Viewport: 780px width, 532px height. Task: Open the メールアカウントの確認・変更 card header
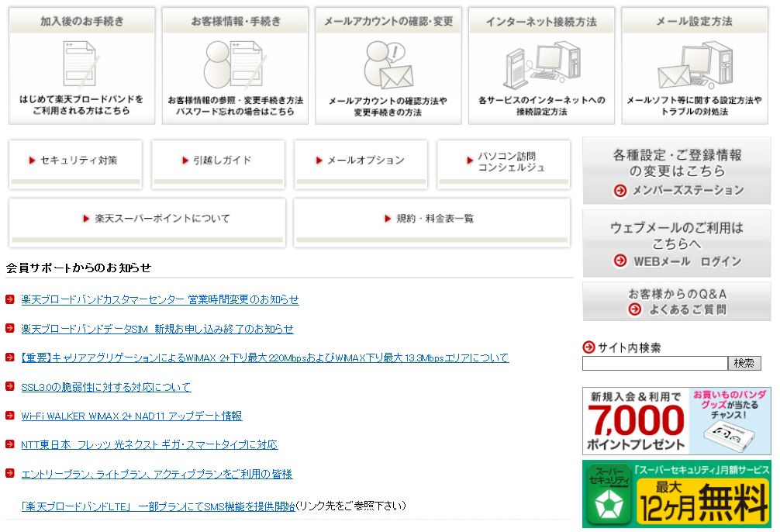tap(388, 22)
